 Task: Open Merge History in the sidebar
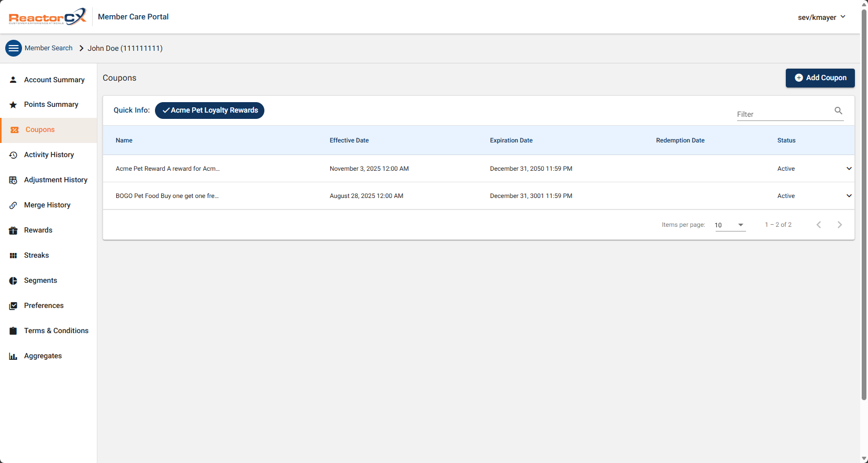[x=47, y=205]
